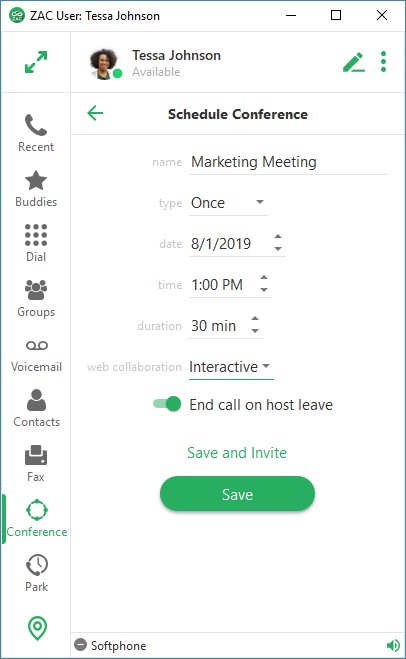Screen dimensions: 406x659
Task: Open the Recent calls section
Action: tap(36, 133)
